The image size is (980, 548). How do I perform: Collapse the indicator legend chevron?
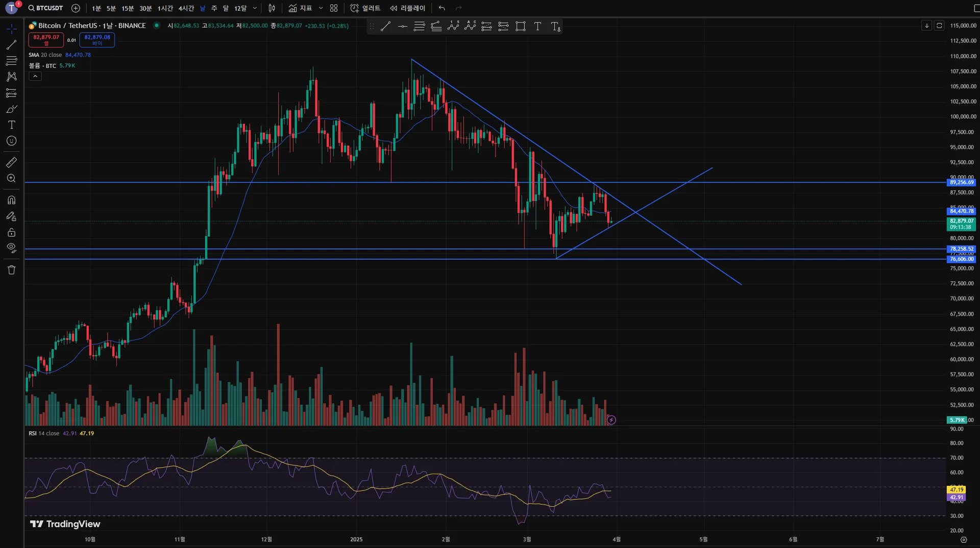(35, 77)
